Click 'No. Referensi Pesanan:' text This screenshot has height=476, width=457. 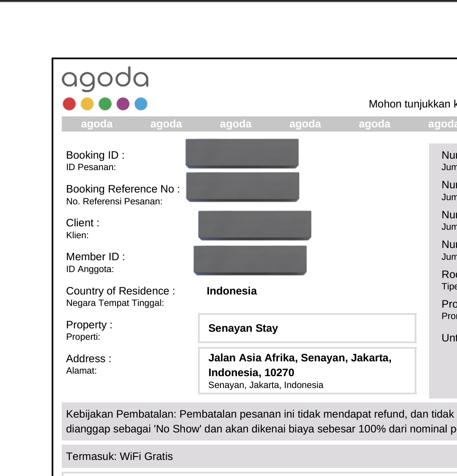pyautogui.click(x=114, y=201)
